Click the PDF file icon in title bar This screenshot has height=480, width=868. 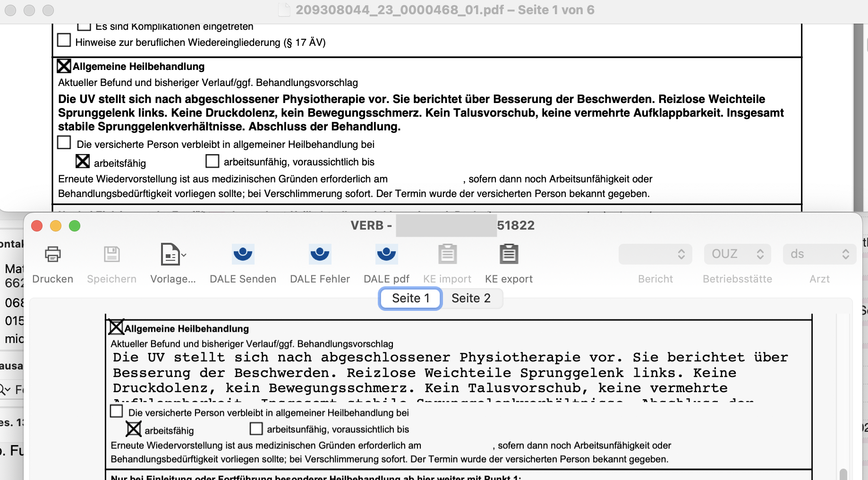[284, 10]
